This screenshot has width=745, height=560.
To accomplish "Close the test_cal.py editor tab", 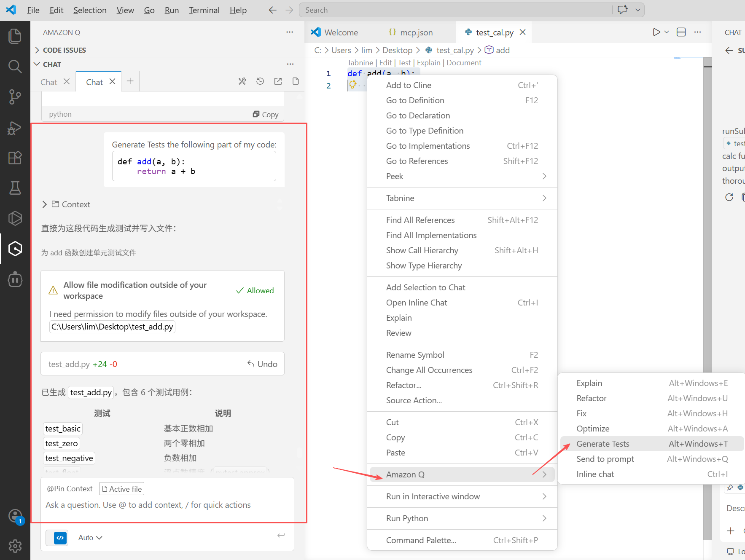I will point(522,32).
